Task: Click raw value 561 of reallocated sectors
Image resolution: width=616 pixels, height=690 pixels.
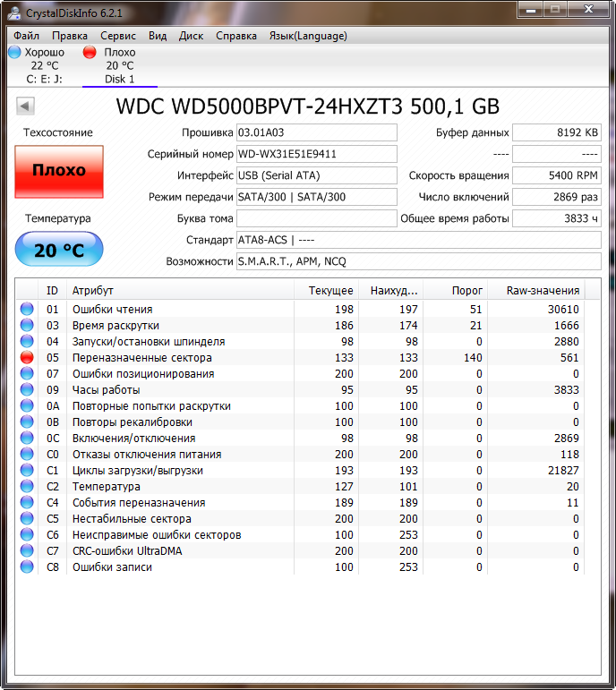Action: pyautogui.click(x=569, y=358)
